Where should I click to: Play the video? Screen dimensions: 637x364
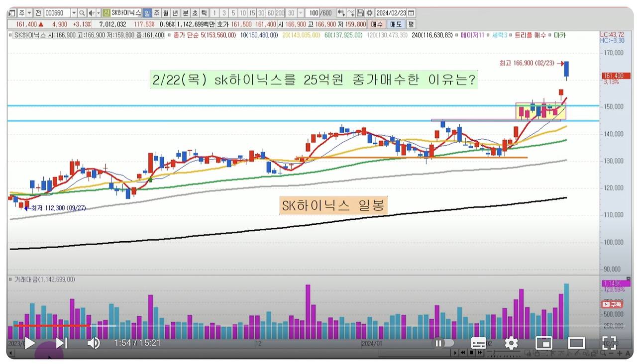29,343
